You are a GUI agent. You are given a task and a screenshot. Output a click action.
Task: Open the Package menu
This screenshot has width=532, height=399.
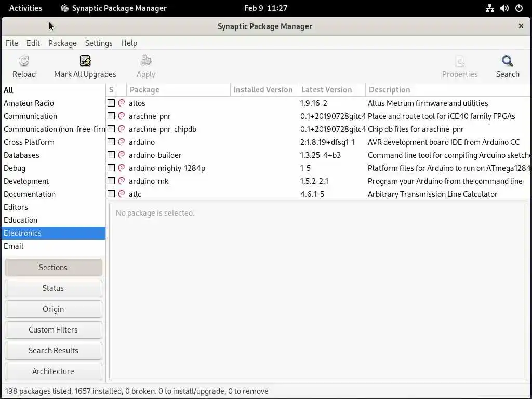click(62, 43)
